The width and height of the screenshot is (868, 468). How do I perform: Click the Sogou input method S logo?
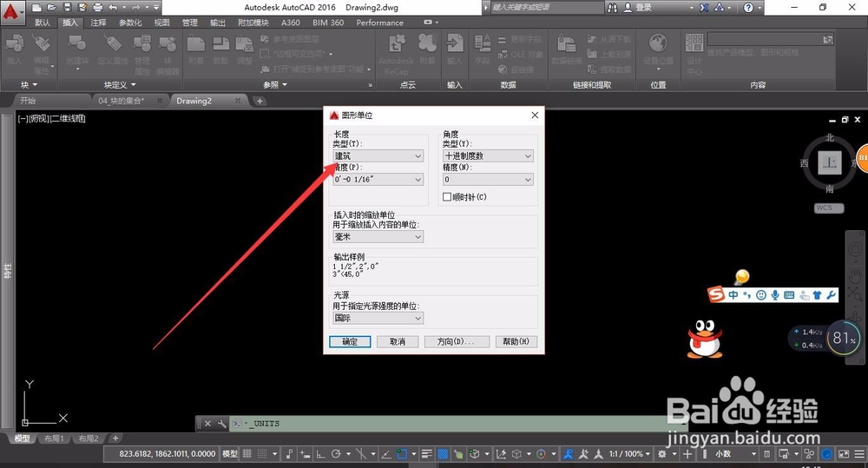click(716, 294)
